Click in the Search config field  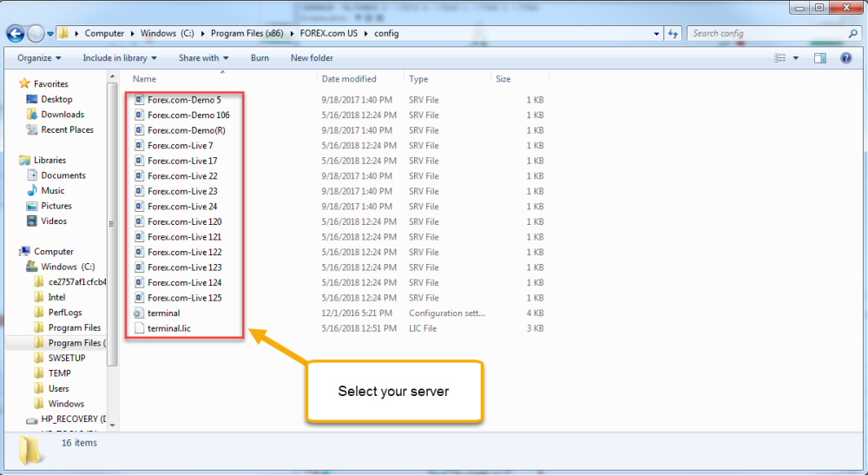[x=767, y=34]
